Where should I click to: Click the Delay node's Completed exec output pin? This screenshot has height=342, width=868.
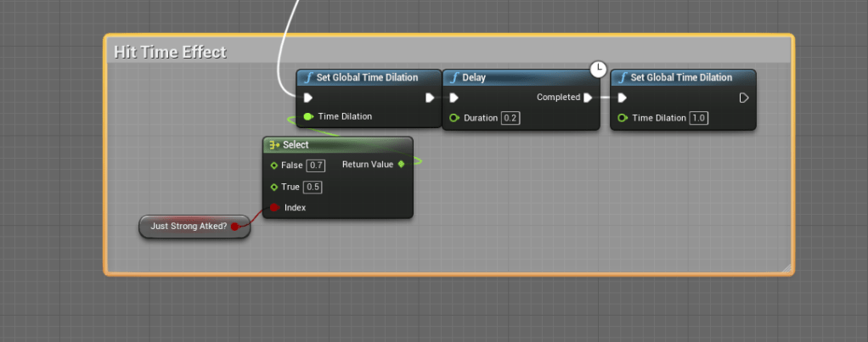[x=587, y=98]
